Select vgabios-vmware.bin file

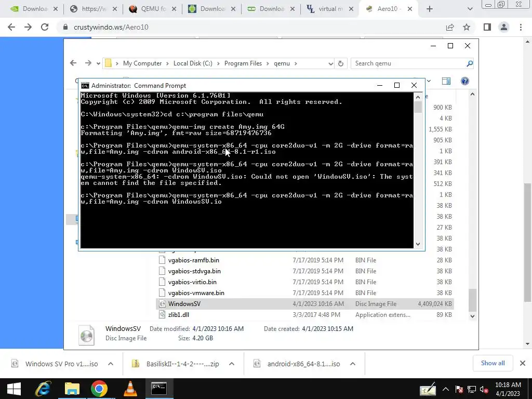tap(196, 293)
